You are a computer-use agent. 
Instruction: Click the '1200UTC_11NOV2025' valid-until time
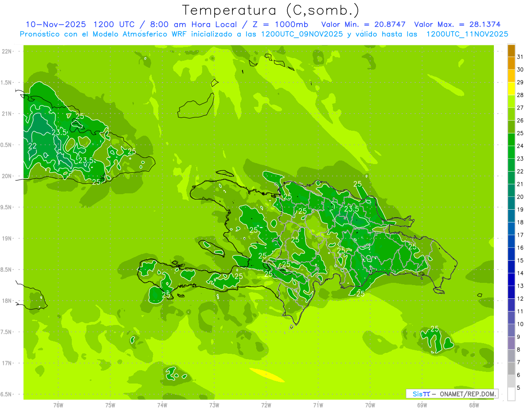(467, 34)
